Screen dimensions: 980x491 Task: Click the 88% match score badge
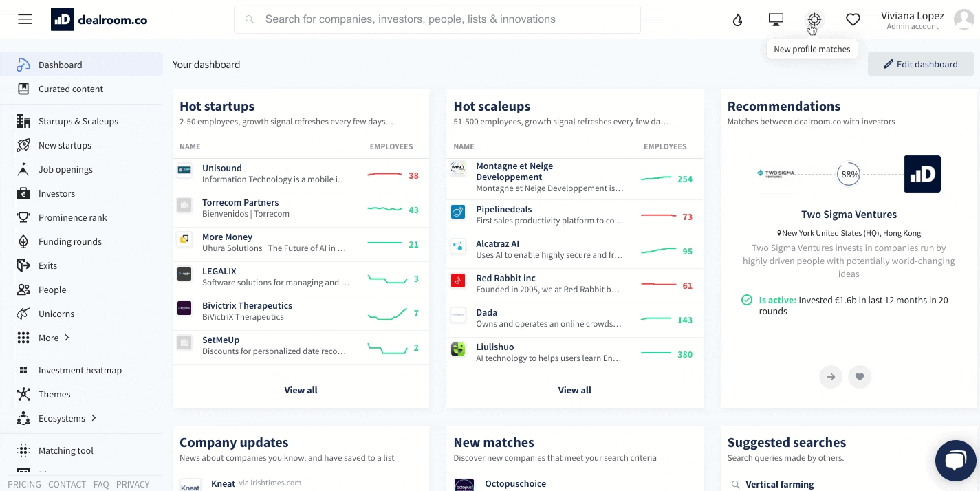(x=849, y=174)
